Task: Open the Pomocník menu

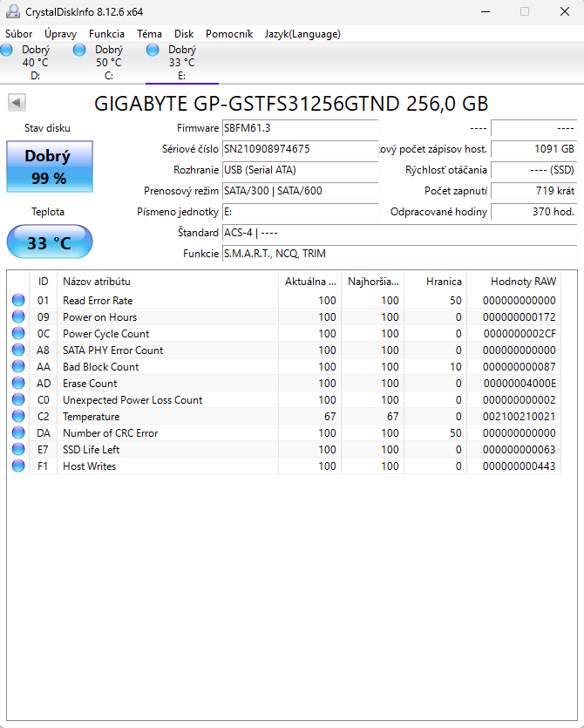Action: coord(229,34)
